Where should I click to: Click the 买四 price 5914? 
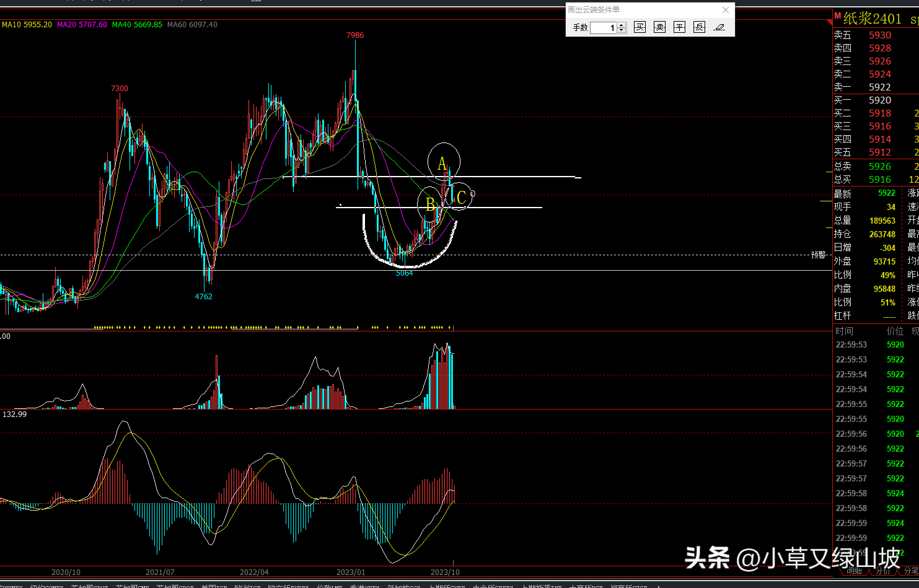point(880,139)
